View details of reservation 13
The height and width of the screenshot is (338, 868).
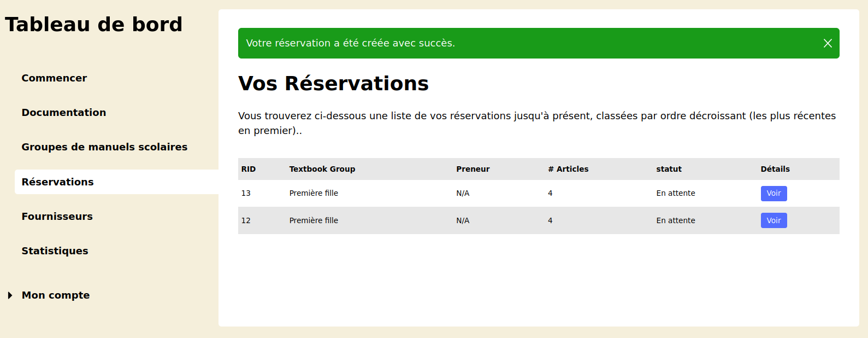pos(773,193)
